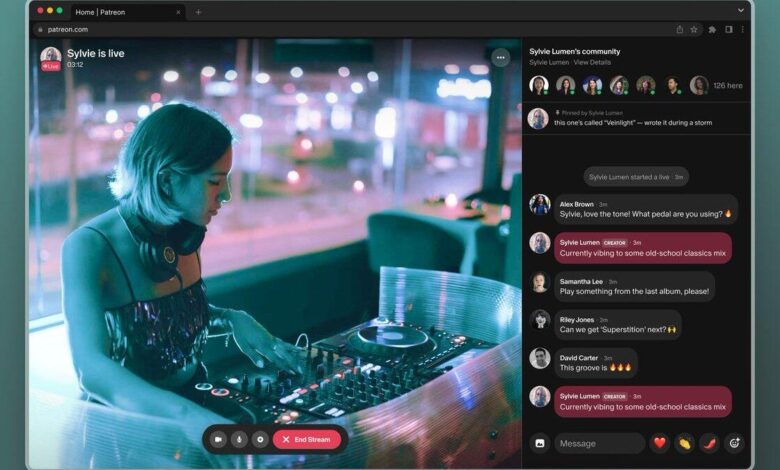
Task: Select the third viewer avatar in community row
Action: click(592, 85)
